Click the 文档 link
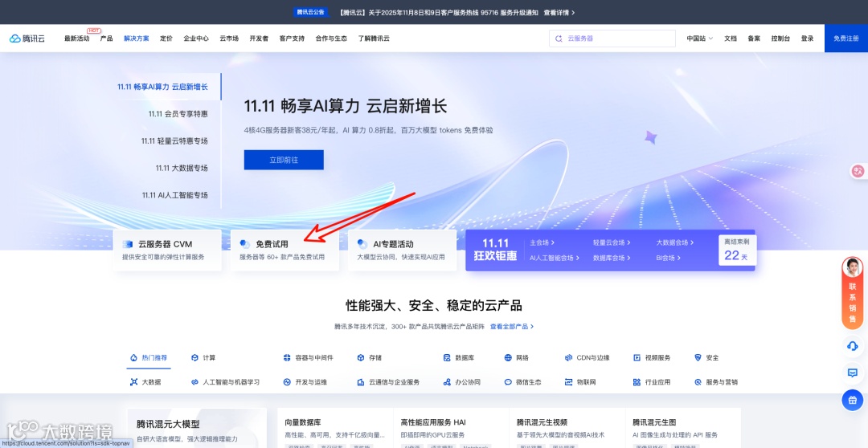This screenshot has width=868, height=448. pyautogui.click(x=731, y=39)
